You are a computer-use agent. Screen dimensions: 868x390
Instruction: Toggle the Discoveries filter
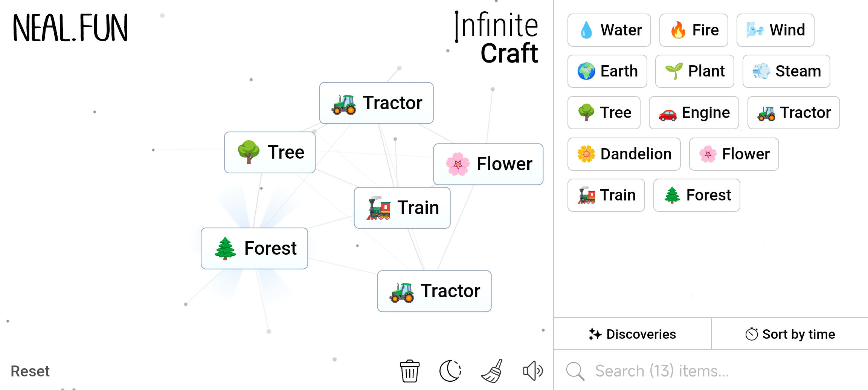pos(632,334)
